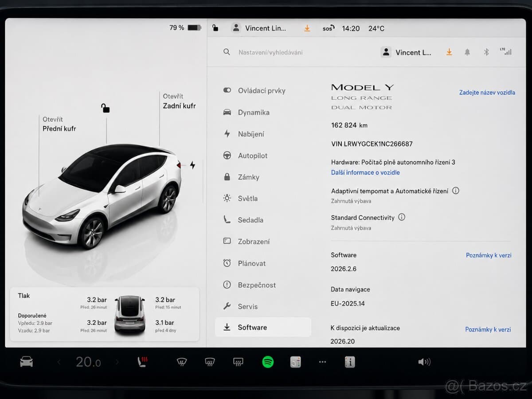Open Bluetooth settings icon
This screenshot has width=532, height=399.
(486, 52)
